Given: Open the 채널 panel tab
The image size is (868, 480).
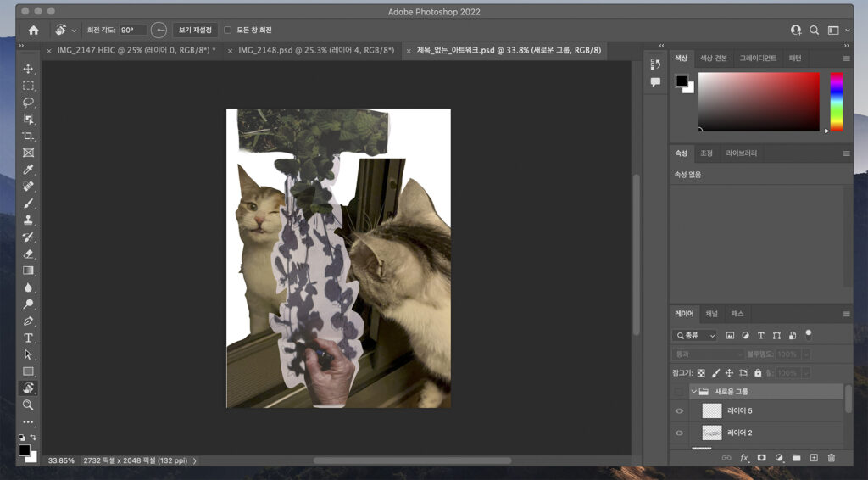Looking at the screenshot, I should (711, 314).
